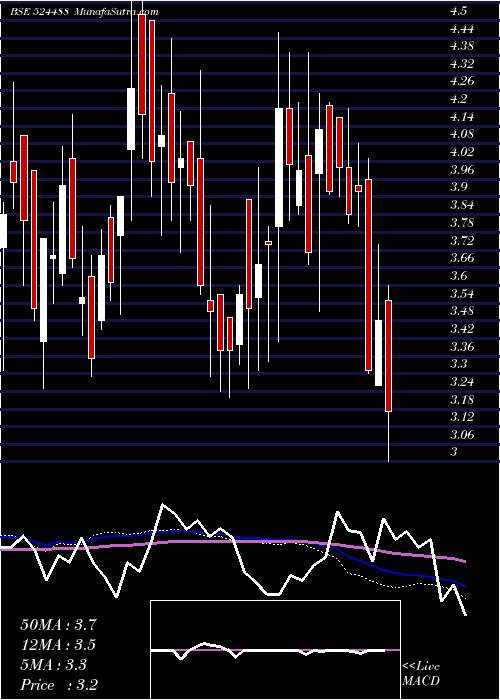The height and width of the screenshot is (700, 500).
Task: Click the BSE 524488 ticker label
Action: [39, 12]
